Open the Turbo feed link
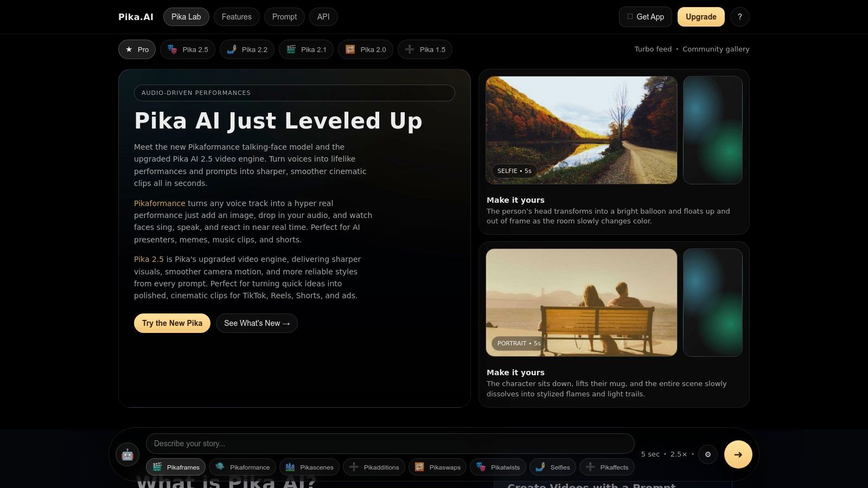This screenshot has height=488, width=868. coord(653,49)
